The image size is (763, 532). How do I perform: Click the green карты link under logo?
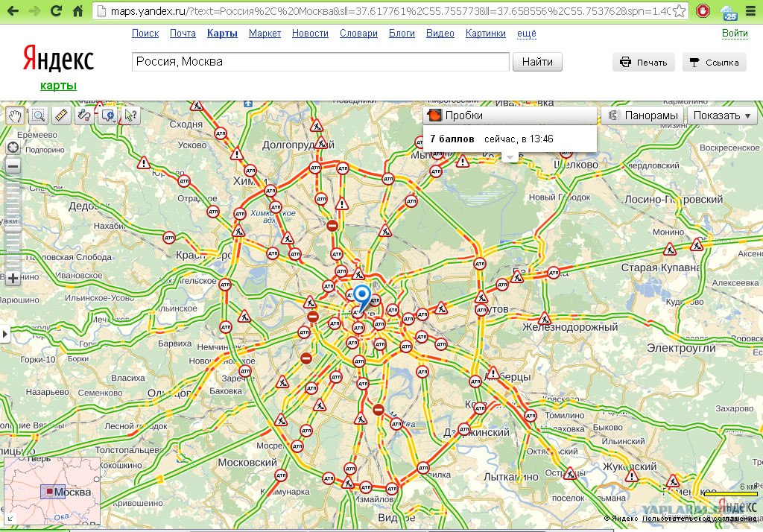(58, 86)
